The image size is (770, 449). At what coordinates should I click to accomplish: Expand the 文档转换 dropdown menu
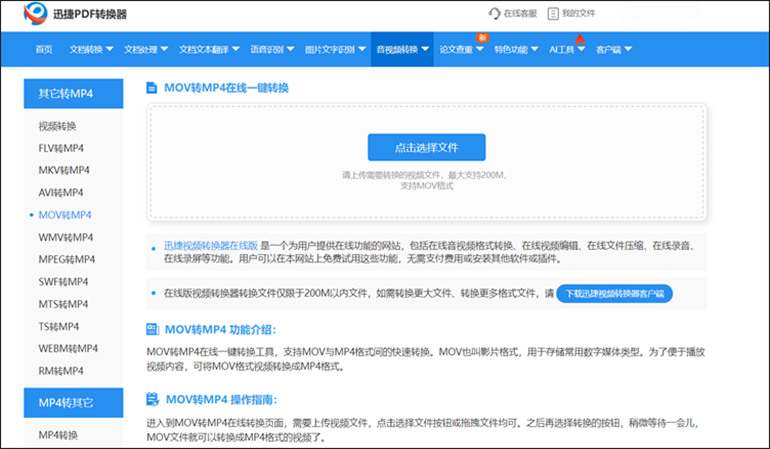pyautogui.click(x=91, y=49)
